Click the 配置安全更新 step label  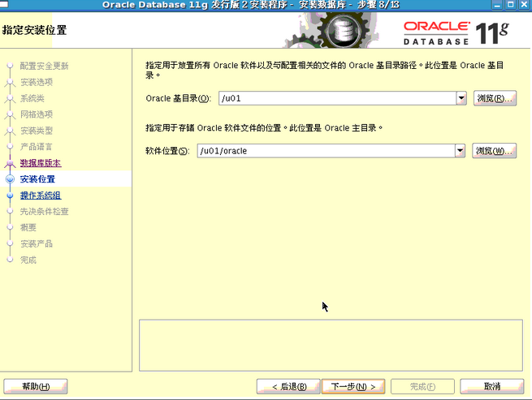45,66
